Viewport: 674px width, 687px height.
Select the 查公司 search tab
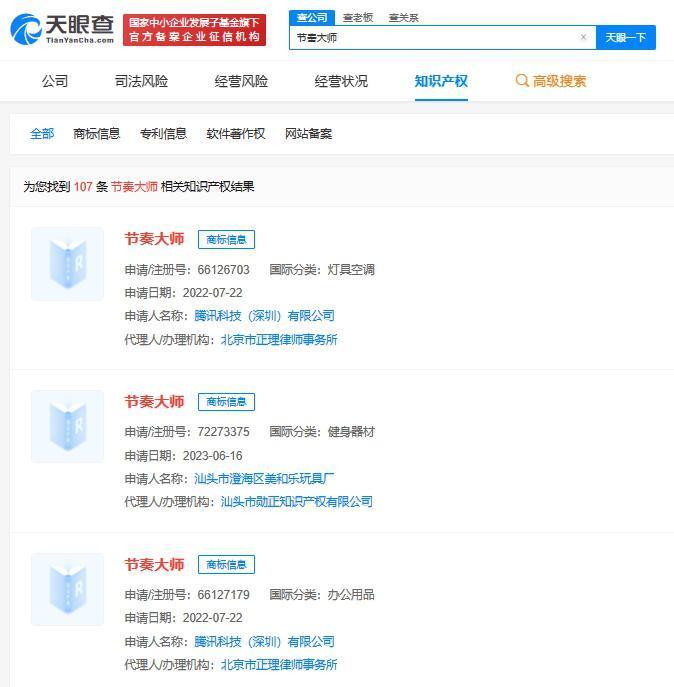[x=312, y=18]
